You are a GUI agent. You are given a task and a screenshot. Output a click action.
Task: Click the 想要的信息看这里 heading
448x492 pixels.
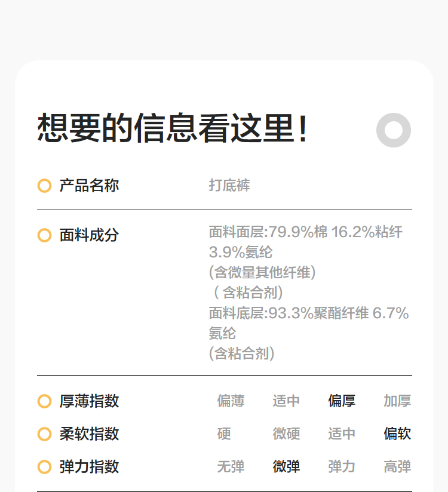(x=173, y=128)
